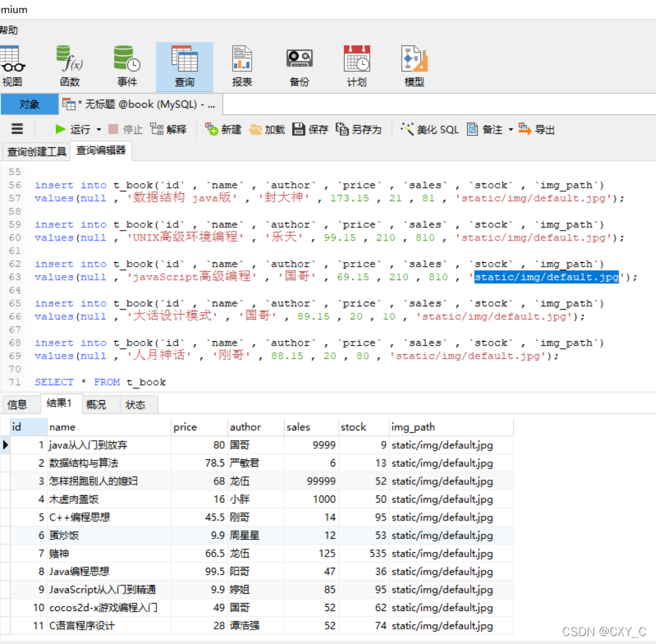Click line 57 value '数据结构 java版'
656x644 pixels.
click(182, 198)
